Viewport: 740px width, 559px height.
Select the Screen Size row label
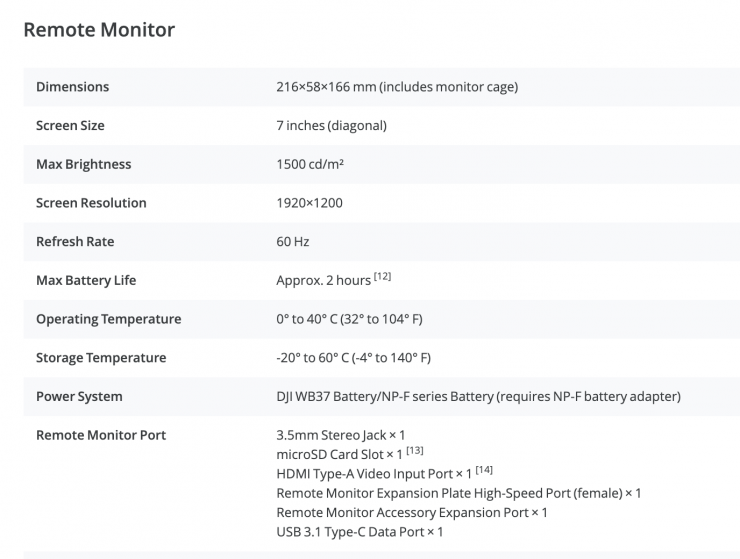tap(70, 126)
